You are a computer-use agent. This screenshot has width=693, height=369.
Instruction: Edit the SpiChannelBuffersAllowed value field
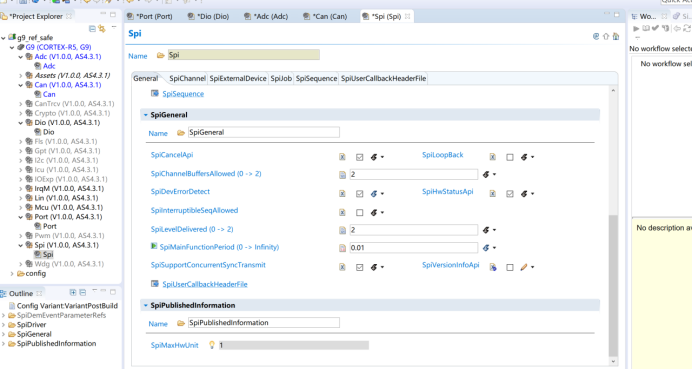pyautogui.click(x=413, y=174)
